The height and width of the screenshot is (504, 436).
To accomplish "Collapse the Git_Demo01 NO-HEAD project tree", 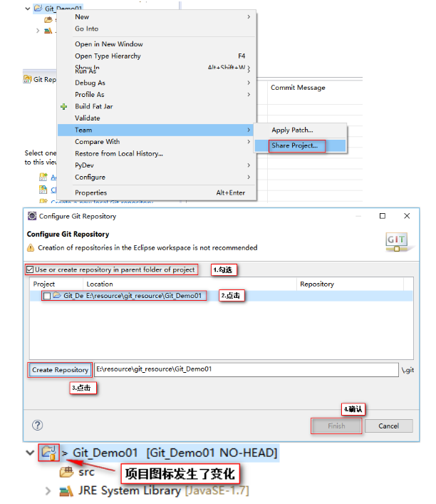I will 30,453.
